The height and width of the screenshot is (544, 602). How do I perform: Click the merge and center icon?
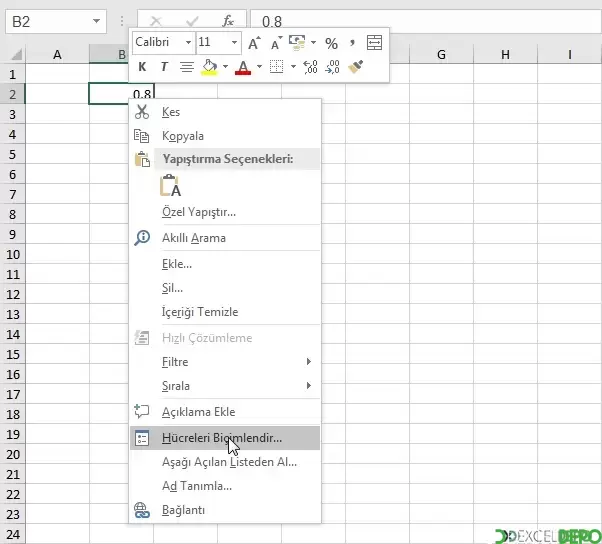click(374, 42)
